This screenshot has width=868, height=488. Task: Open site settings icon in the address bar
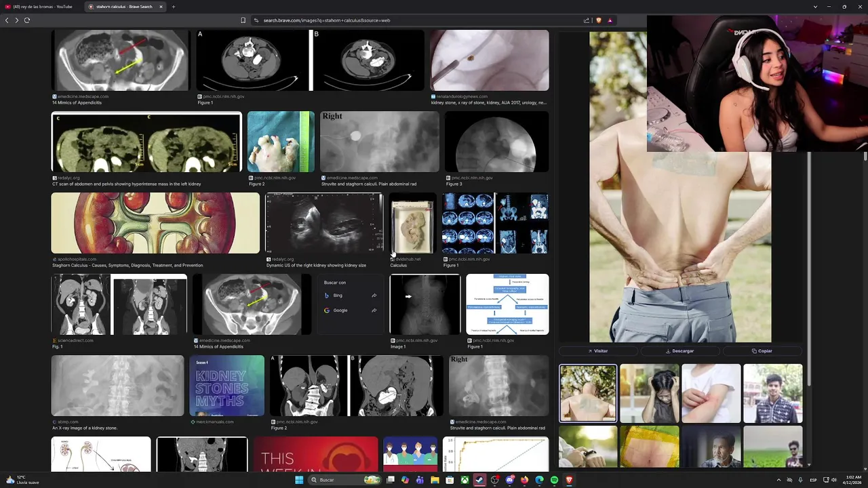coord(256,20)
